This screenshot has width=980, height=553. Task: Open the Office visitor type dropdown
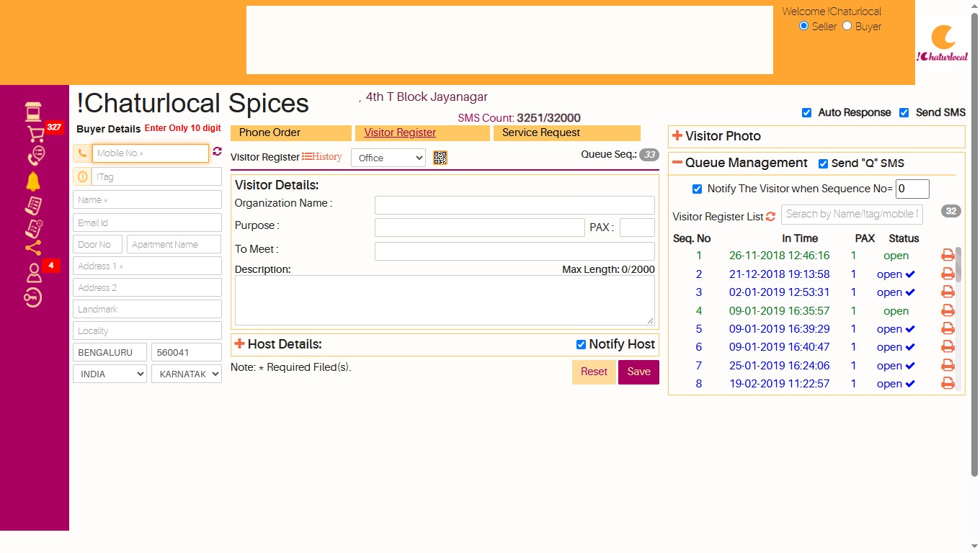click(388, 158)
